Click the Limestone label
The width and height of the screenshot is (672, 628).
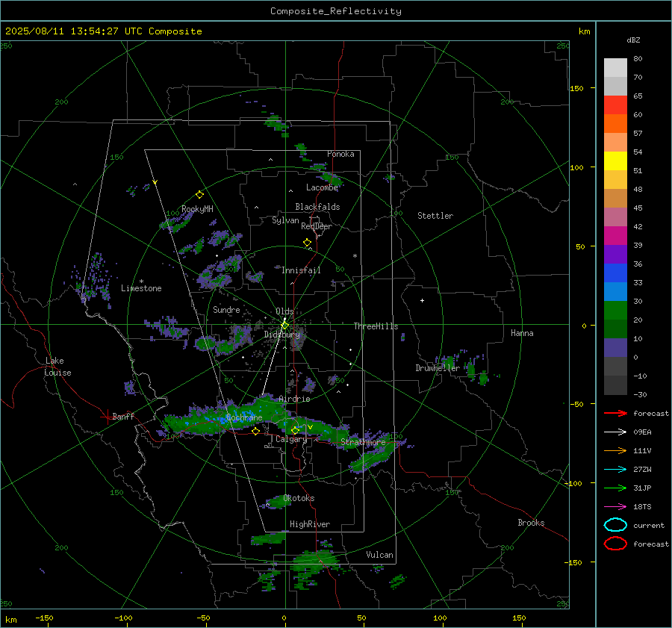pos(141,288)
